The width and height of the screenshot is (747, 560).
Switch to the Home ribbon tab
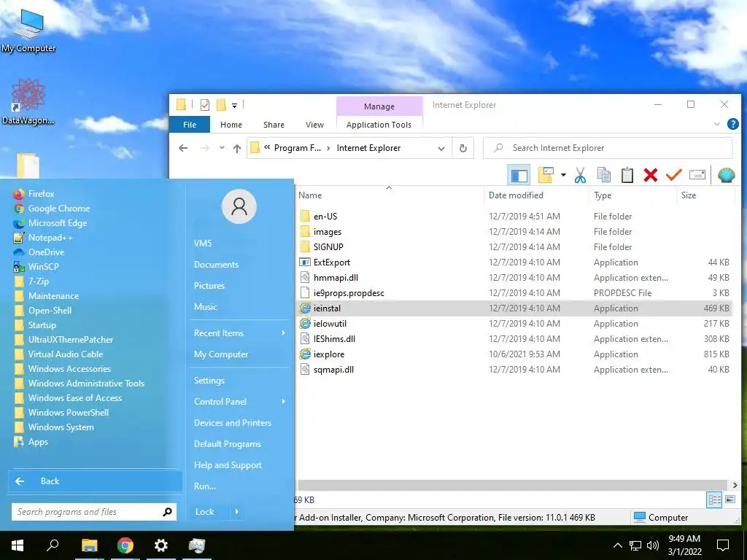pos(231,125)
